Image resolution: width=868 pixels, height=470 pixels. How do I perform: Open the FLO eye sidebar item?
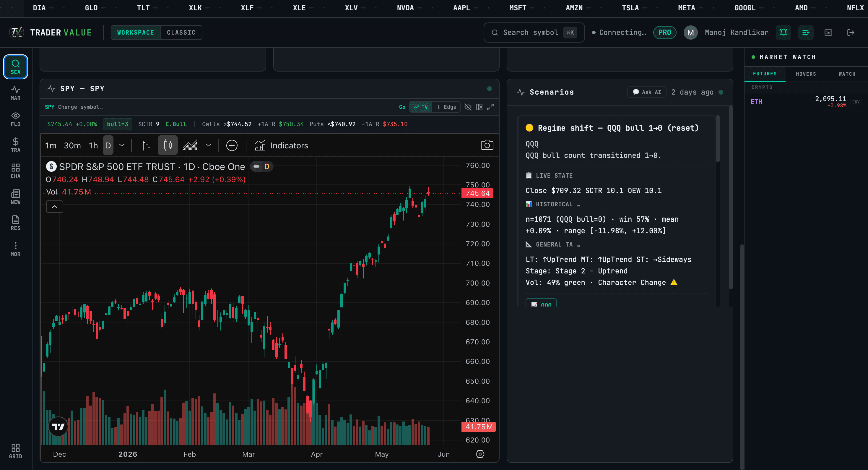(15, 119)
